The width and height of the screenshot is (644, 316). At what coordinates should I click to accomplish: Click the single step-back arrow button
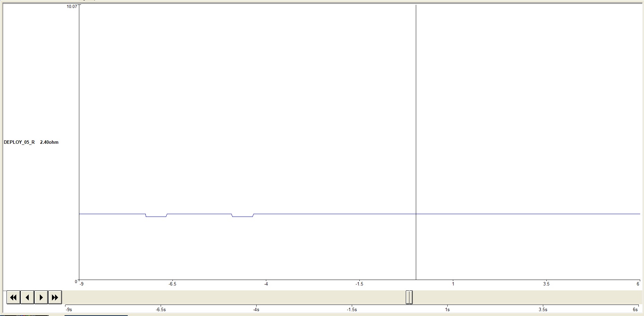pyautogui.click(x=27, y=297)
